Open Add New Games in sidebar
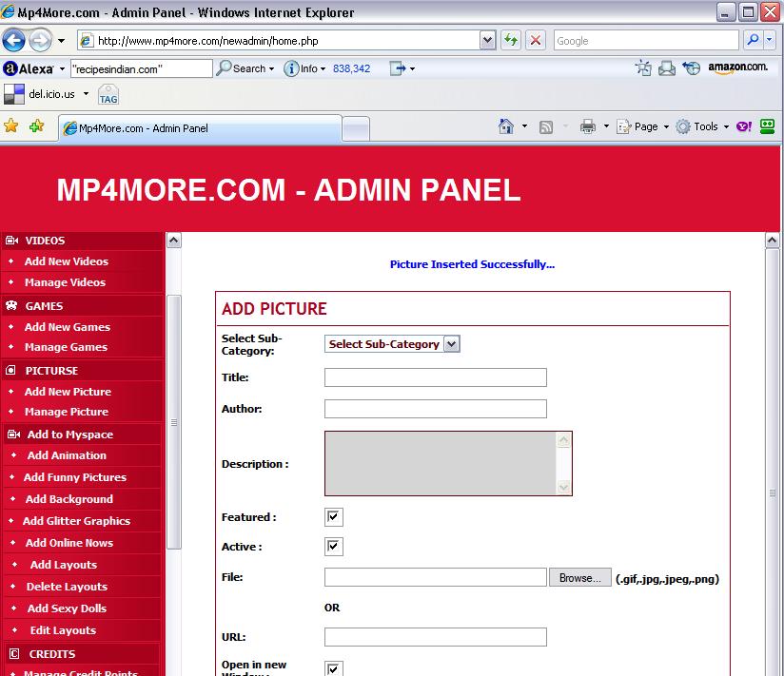Viewport: 784px width, 676px height. (68, 327)
